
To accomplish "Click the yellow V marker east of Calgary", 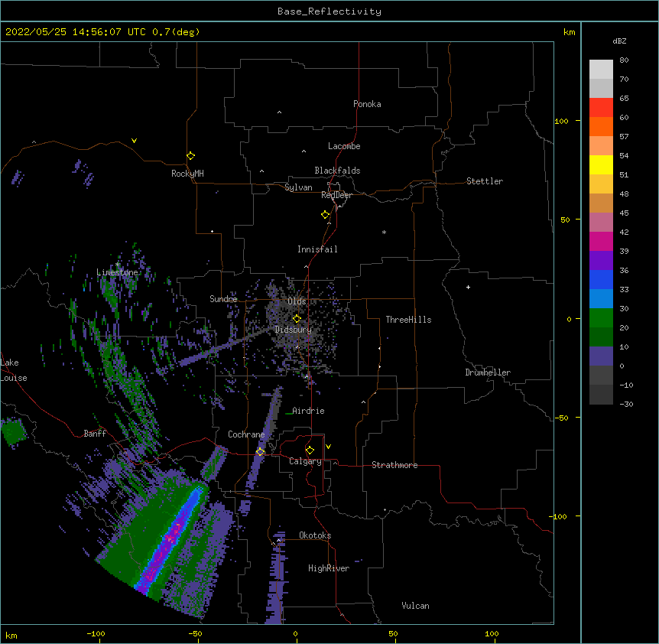I will [328, 447].
